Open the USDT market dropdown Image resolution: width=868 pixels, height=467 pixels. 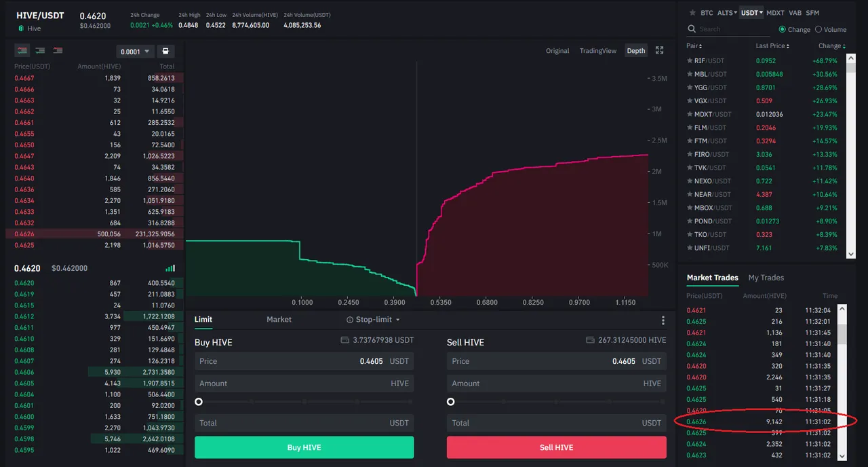pos(752,13)
